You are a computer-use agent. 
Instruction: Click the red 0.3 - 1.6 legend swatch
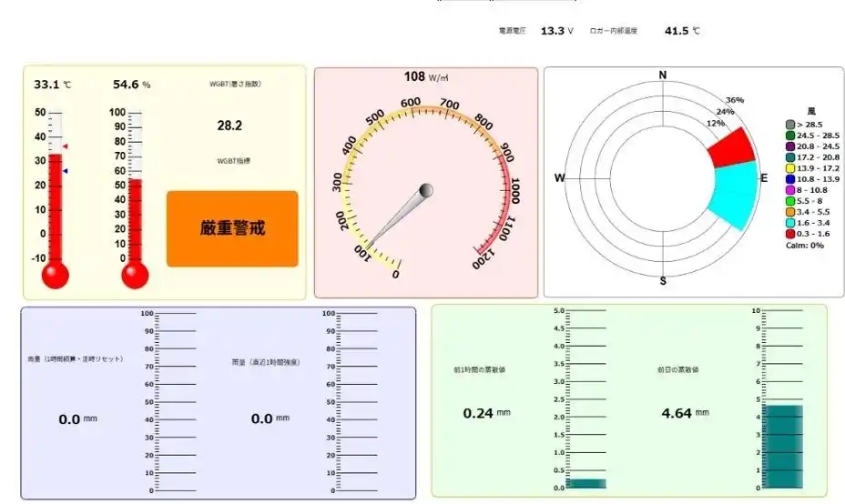(x=790, y=234)
